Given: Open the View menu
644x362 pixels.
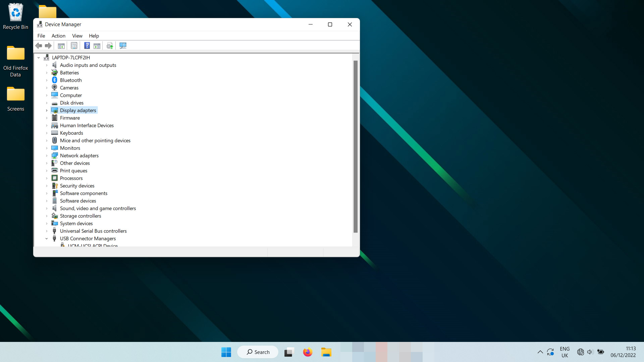Looking at the screenshot, I should click(76, 35).
